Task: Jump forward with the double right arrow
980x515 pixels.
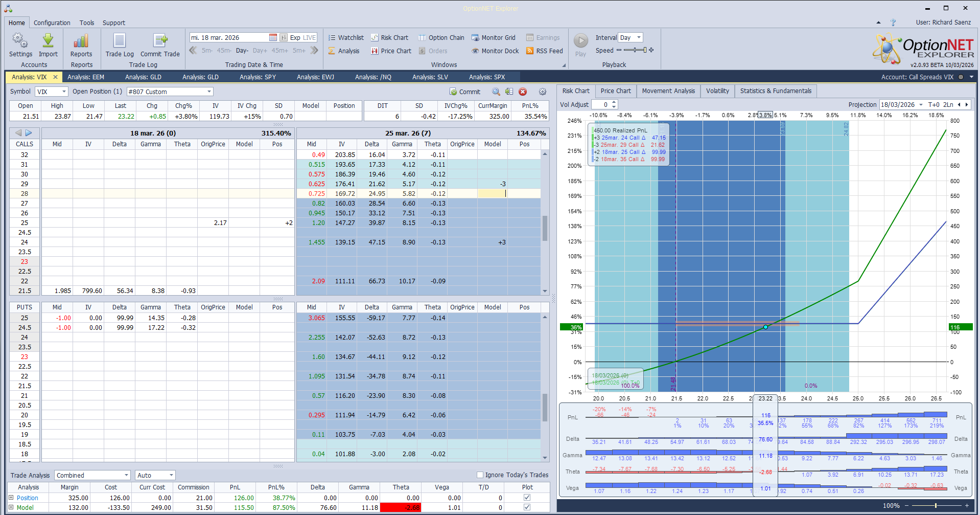Action: [x=314, y=50]
